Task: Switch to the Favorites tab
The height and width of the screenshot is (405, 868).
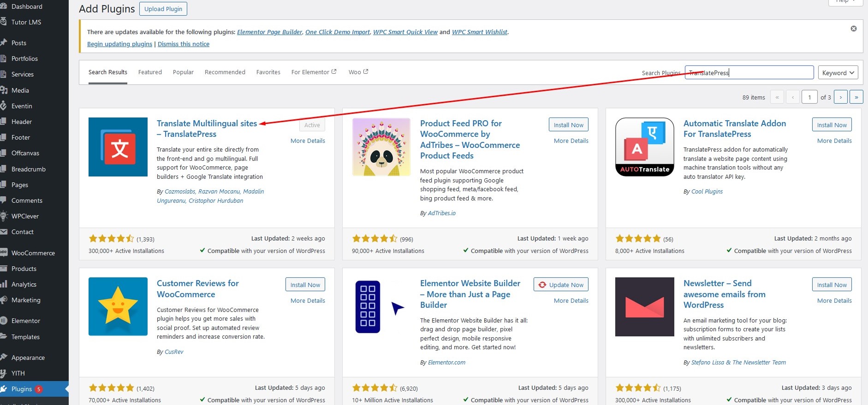Action: (x=268, y=72)
